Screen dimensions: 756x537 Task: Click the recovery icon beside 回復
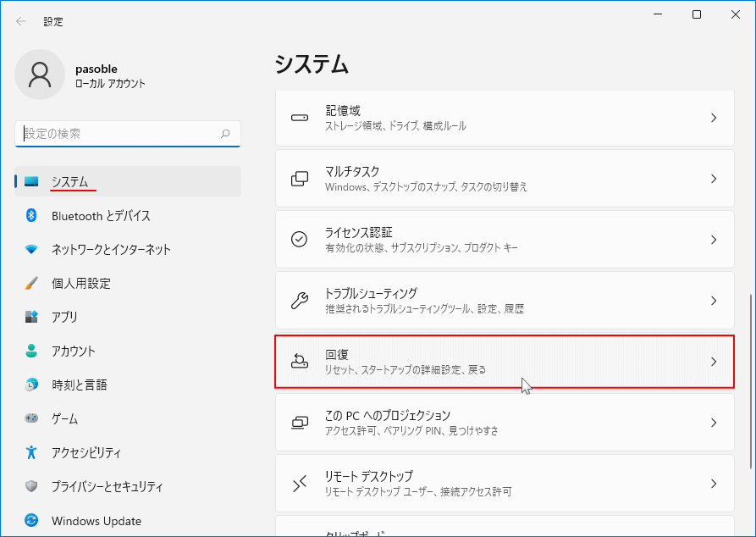300,362
